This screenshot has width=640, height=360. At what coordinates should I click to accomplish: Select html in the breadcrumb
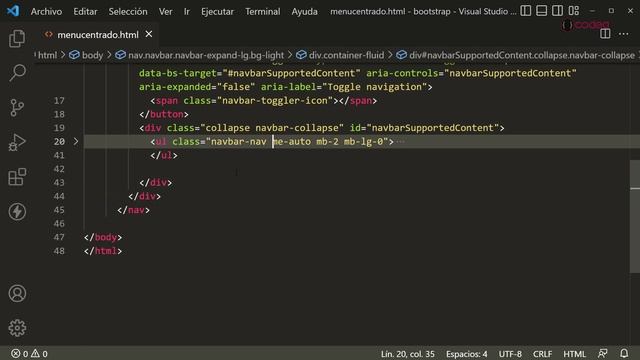pos(47,55)
